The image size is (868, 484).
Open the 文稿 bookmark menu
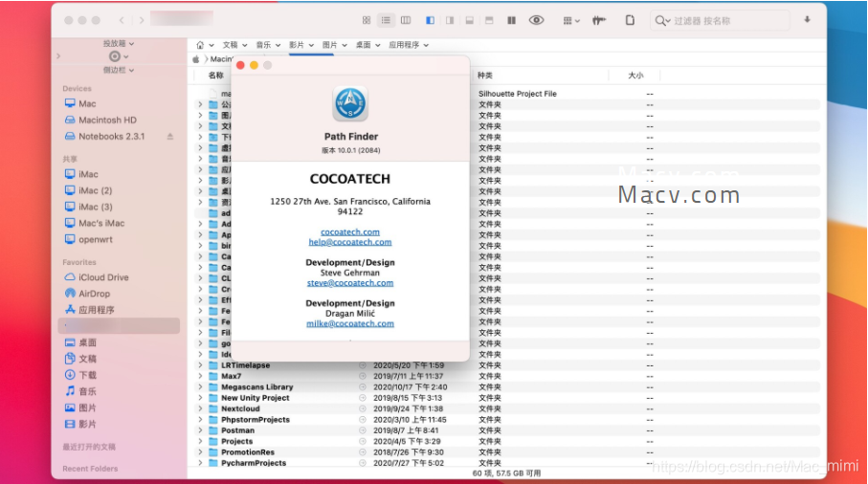(x=234, y=45)
